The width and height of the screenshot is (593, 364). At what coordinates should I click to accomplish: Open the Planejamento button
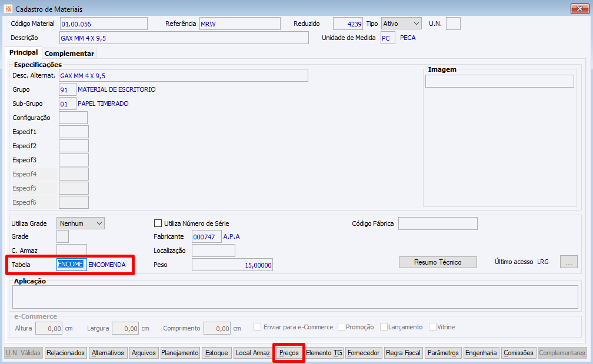(180, 353)
